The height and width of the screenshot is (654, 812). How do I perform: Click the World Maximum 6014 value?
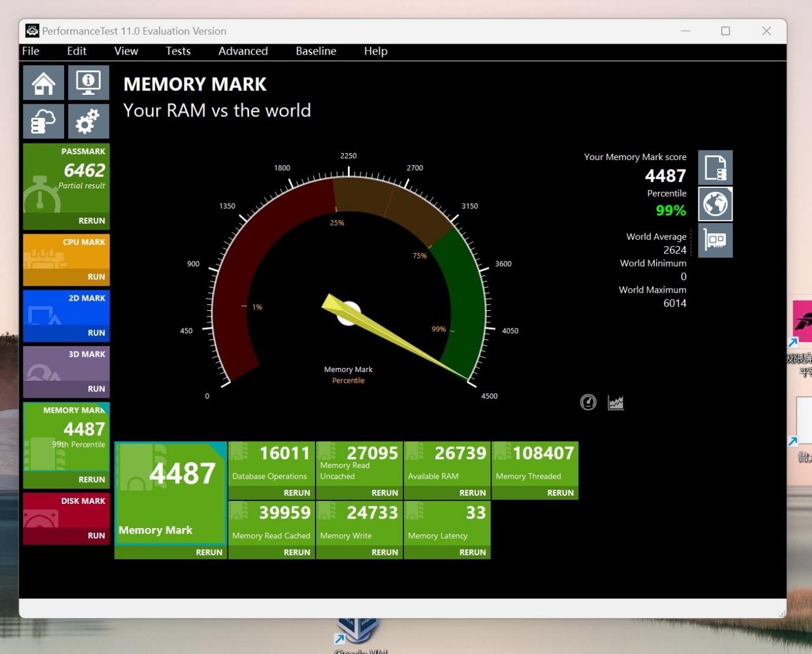tap(675, 303)
